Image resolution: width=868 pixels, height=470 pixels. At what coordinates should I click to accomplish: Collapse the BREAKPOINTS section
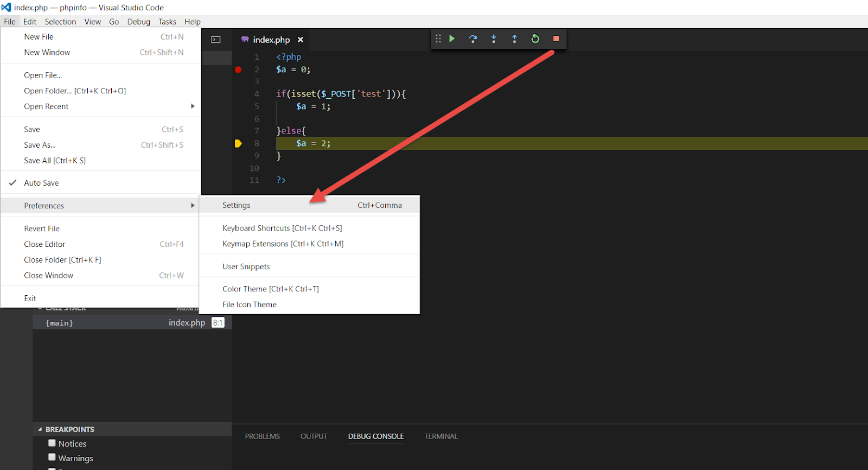[x=40, y=429]
